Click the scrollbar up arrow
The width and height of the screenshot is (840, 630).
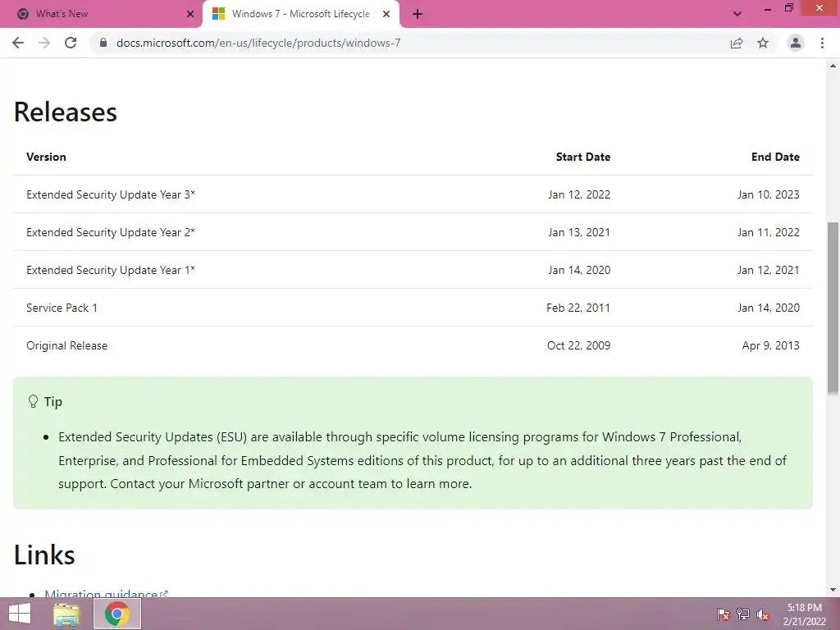tap(833, 66)
